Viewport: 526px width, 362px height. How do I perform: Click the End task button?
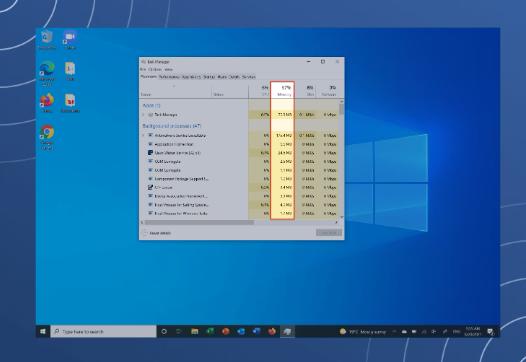coord(329,233)
